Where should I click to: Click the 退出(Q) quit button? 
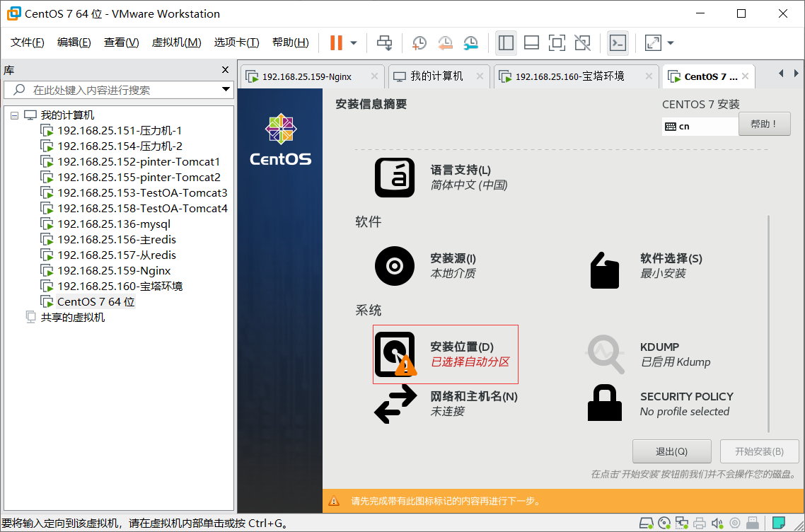point(671,451)
